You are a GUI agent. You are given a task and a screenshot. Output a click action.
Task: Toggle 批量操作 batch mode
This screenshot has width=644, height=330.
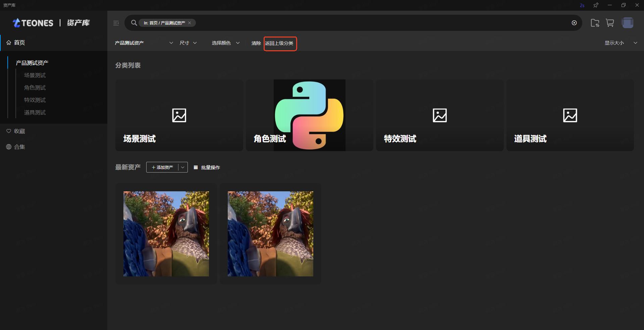(x=207, y=168)
